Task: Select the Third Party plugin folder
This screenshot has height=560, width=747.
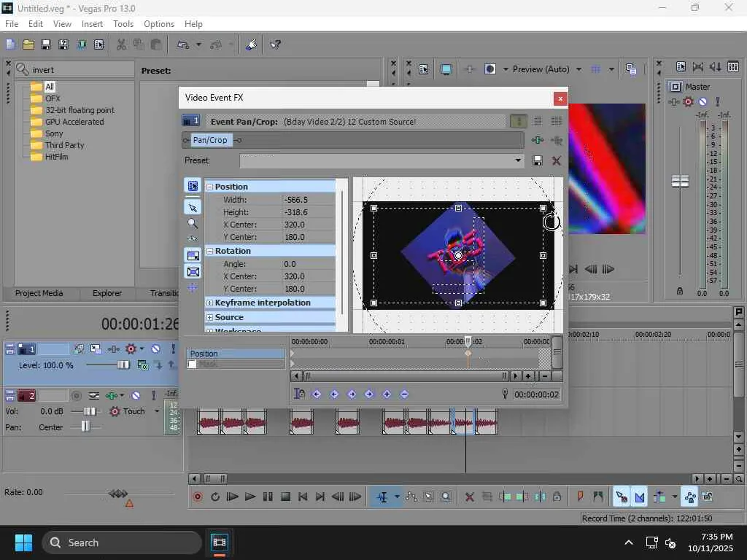Action: 64,145
